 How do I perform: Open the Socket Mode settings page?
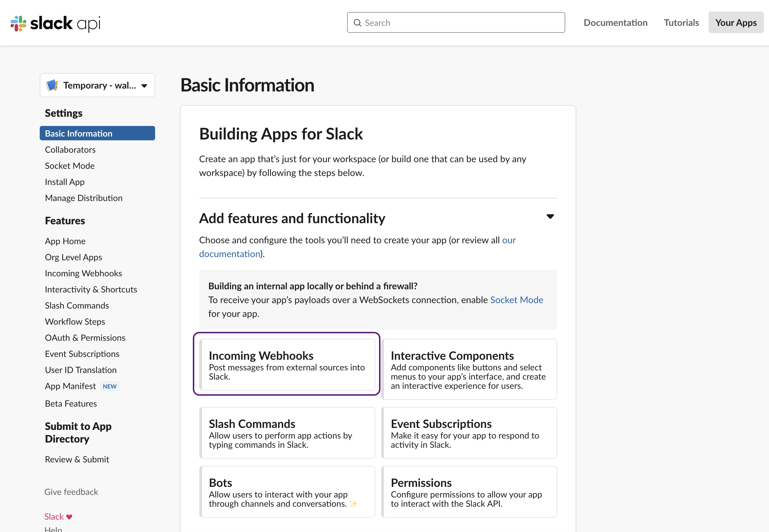click(70, 166)
